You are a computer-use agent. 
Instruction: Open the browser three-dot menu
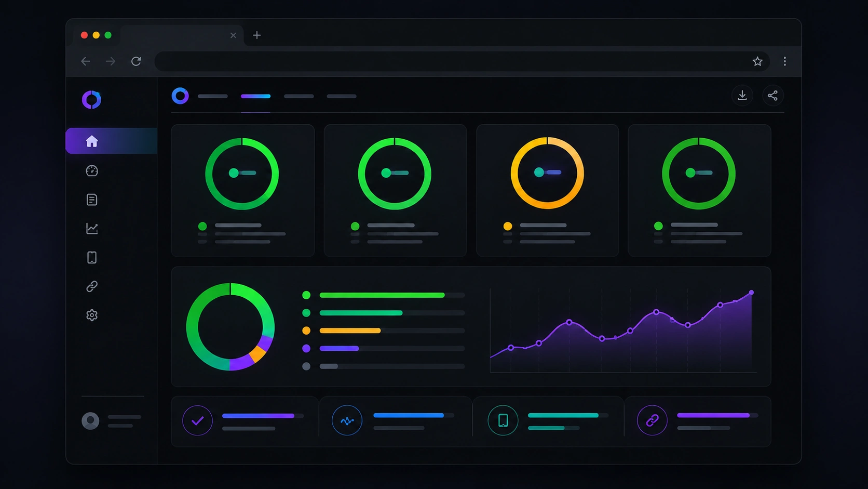(784, 61)
